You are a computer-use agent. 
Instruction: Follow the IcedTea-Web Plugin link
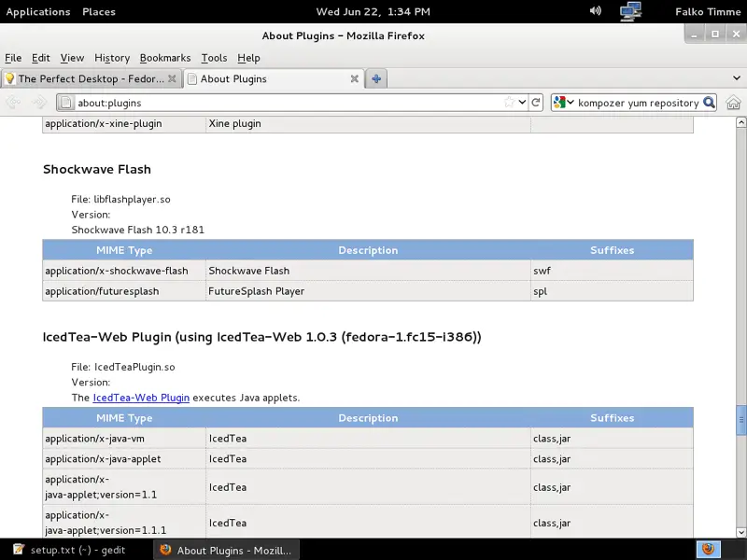tap(141, 398)
